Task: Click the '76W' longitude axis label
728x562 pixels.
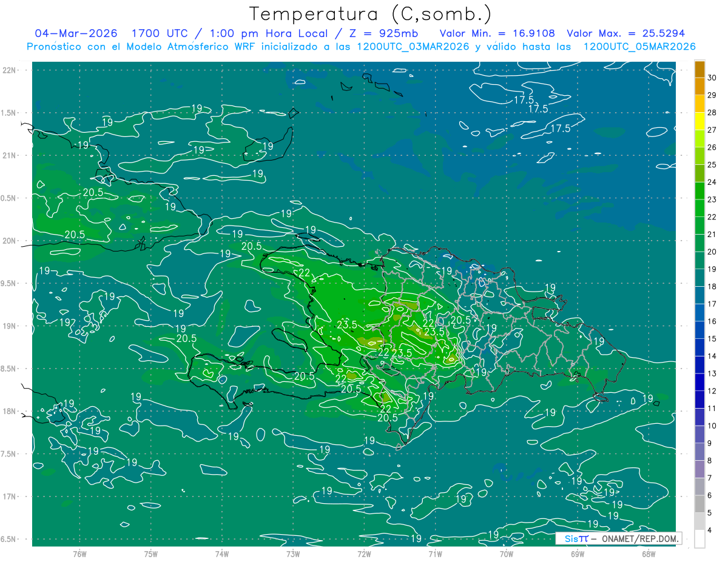Action: (x=79, y=554)
